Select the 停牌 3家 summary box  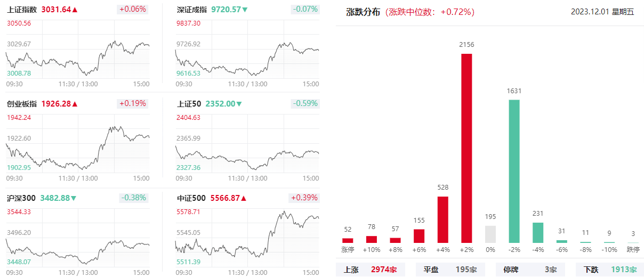[x=530, y=270]
